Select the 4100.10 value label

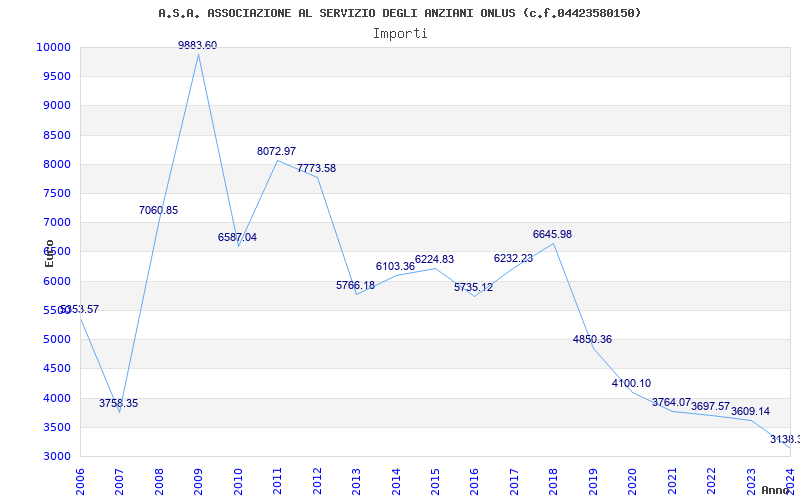pyautogui.click(x=632, y=383)
